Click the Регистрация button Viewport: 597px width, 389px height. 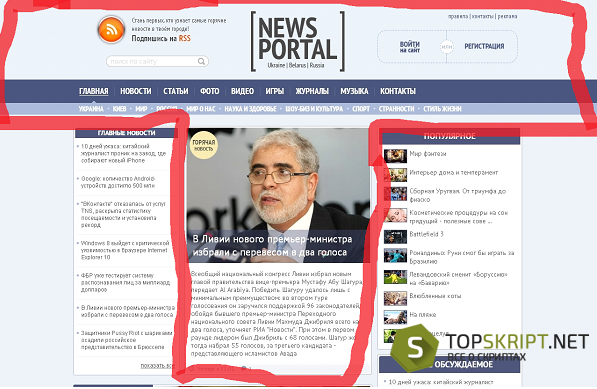point(484,46)
